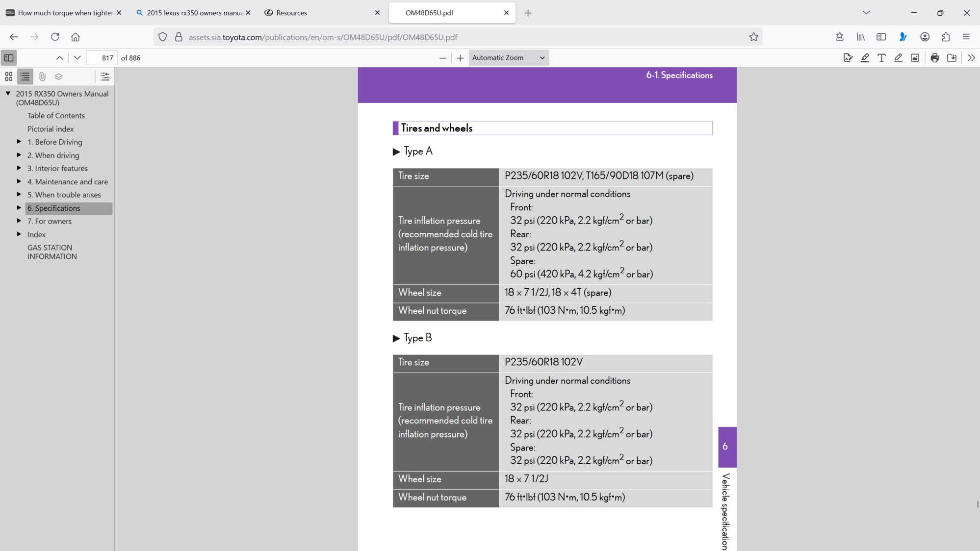Open the Automatic Zoom dropdown
Image resolution: width=980 pixels, height=551 pixels.
(x=508, y=58)
